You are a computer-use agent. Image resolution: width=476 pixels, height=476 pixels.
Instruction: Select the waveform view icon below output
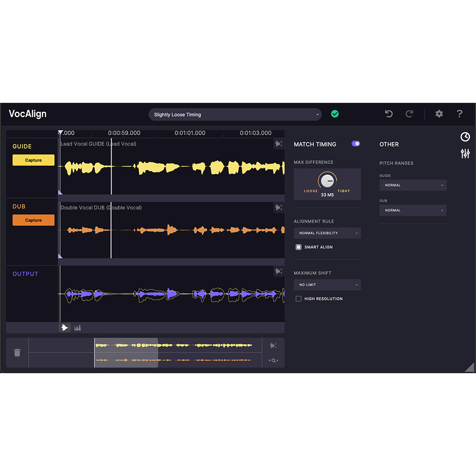65,327
